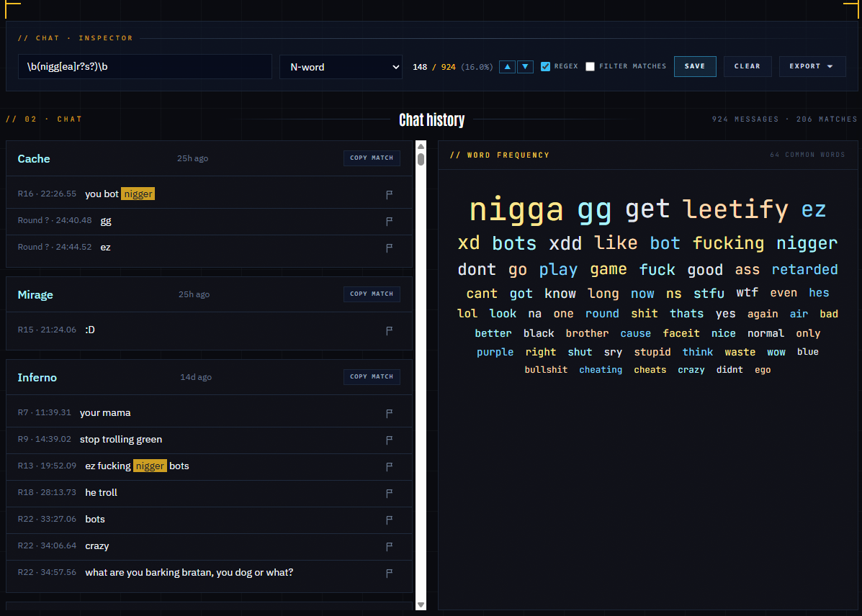This screenshot has height=616, width=862.
Task: Select 'air' in the word cloud
Action: point(799,314)
